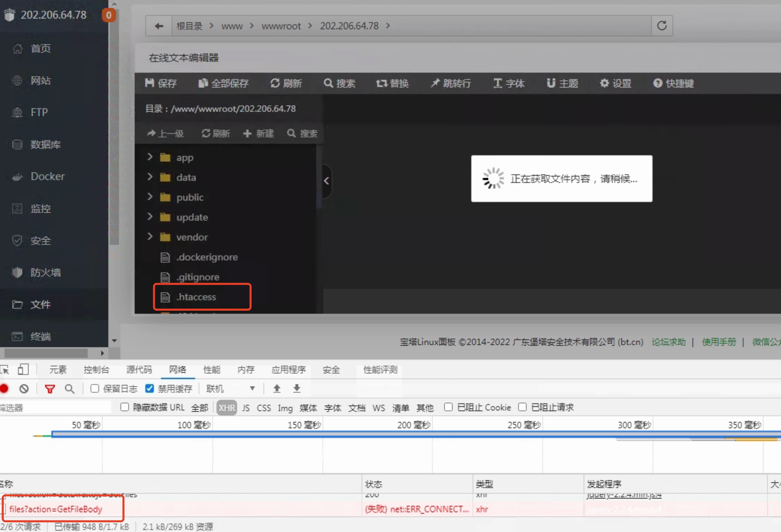Click www in the breadcrumb path

tap(232, 26)
